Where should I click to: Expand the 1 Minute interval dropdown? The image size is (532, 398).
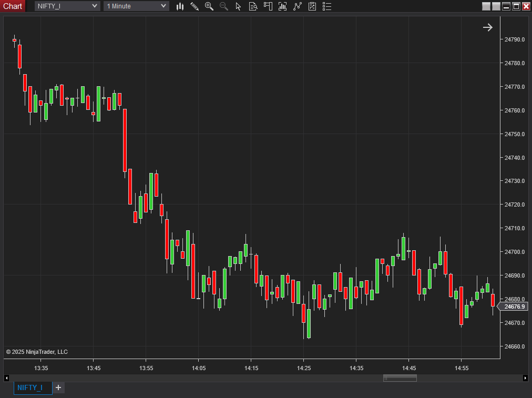(x=136, y=6)
